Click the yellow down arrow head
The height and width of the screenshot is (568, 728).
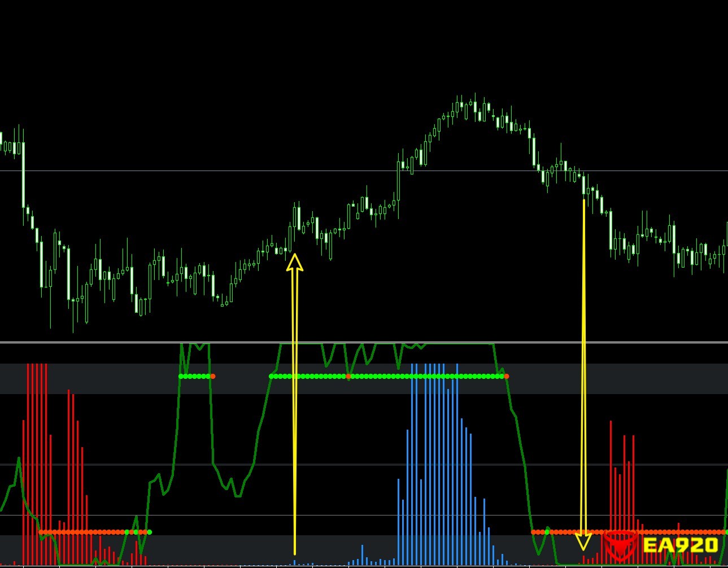(x=583, y=541)
